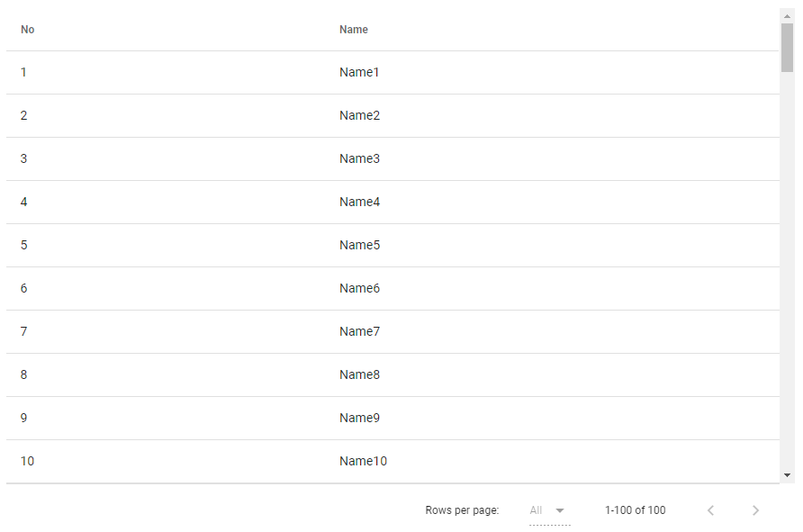Viewport: 803px width, 532px height.
Task: Select the row with Name2
Action: coord(359,115)
